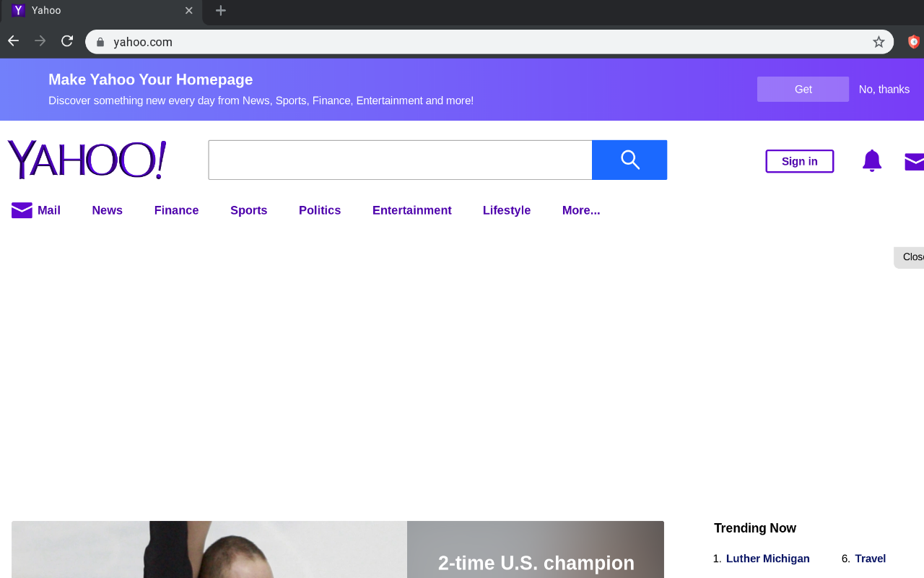Reload the page
This screenshot has height=578, width=924.
click(67, 41)
